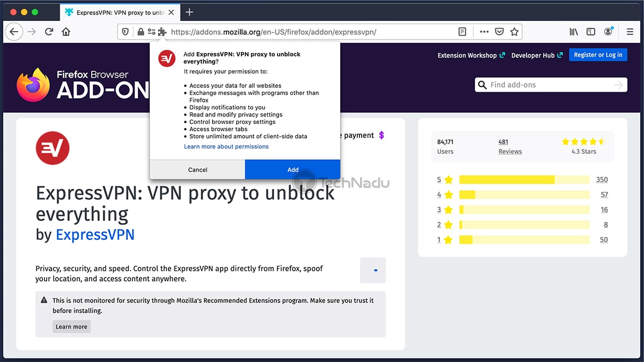644x362 pixels.
Task: Submit the add-on search with the arrow
Action: click(619, 85)
